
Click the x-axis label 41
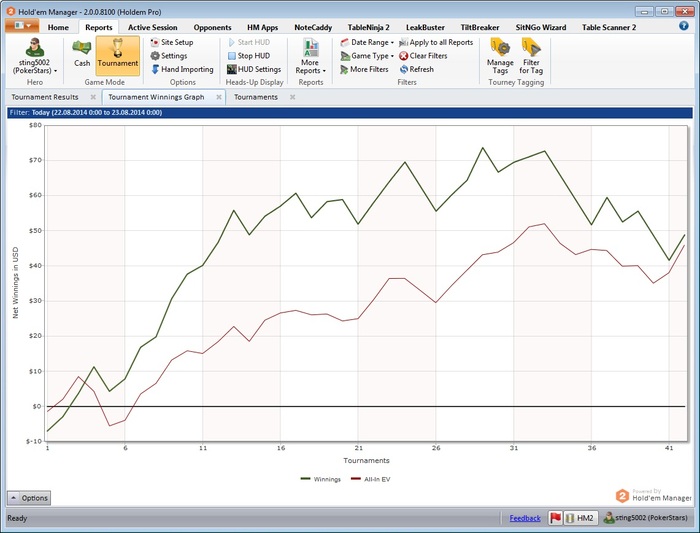668,448
